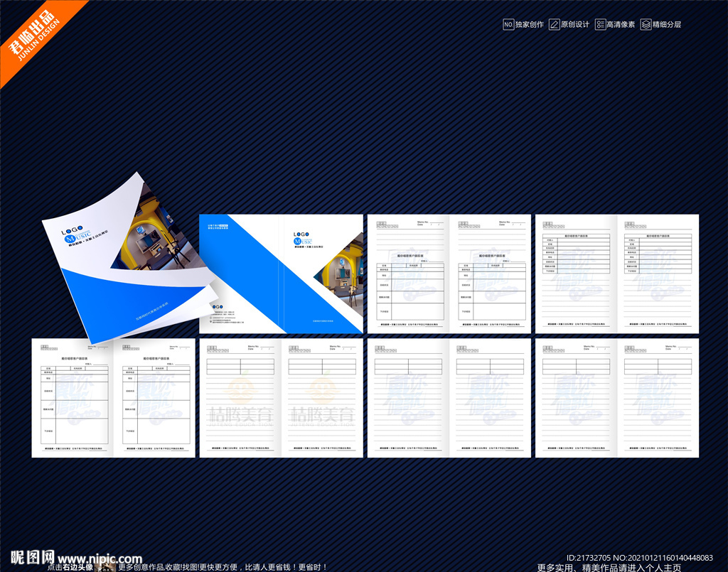Select the spread with orange 桔路美育 watermark
This screenshot has width=728, height=572.
coord(281,398)
